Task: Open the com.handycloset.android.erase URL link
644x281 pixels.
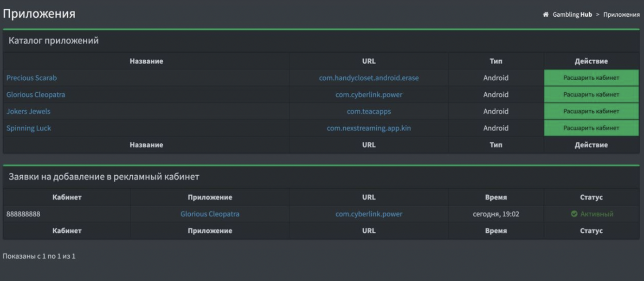Action: coord(369,78)
